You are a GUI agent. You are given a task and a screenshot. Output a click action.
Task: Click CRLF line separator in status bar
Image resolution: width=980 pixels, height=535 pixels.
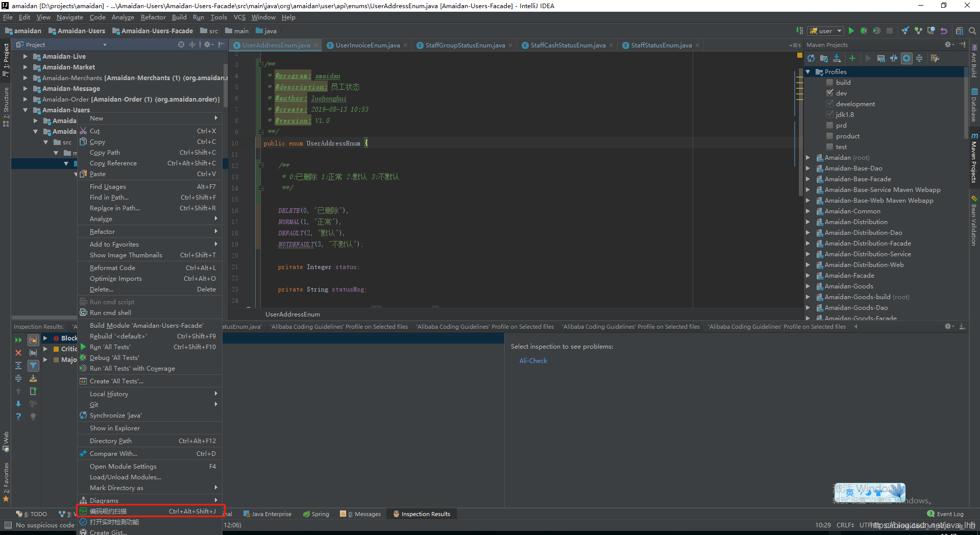[845, 525]
